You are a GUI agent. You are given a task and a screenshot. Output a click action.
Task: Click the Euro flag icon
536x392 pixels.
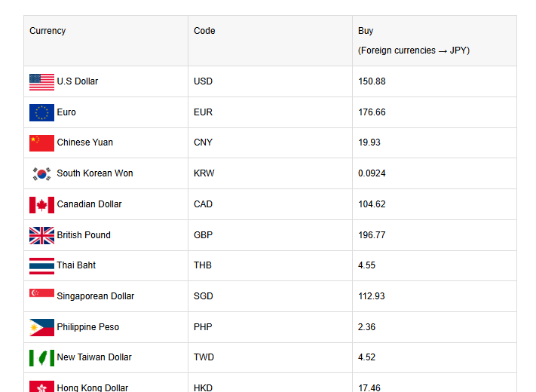pos(41,112)
